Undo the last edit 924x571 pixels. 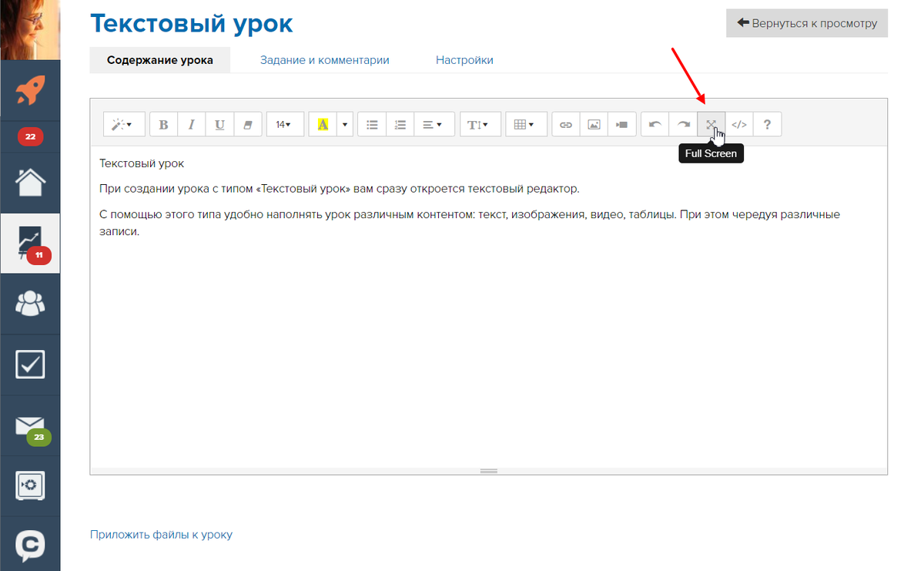click(x=655, y=124)
